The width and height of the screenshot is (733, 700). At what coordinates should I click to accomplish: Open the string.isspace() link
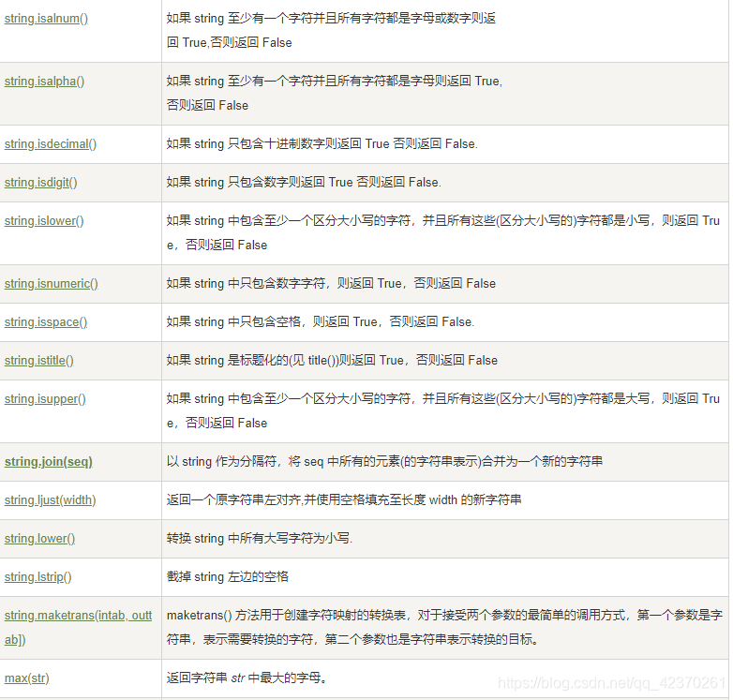pos(46,322)
